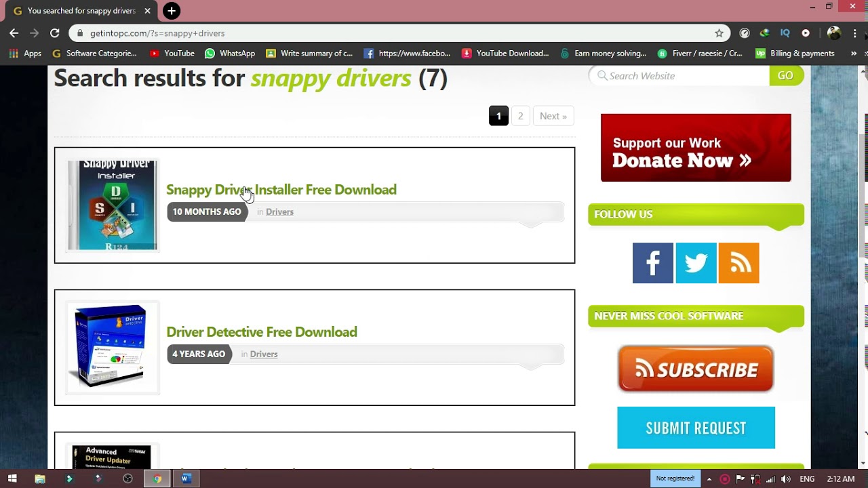The height and width of the screenshot is (488, 868).
Task: Open the YouTube Download... bookmark
Action: click(505, 53)
